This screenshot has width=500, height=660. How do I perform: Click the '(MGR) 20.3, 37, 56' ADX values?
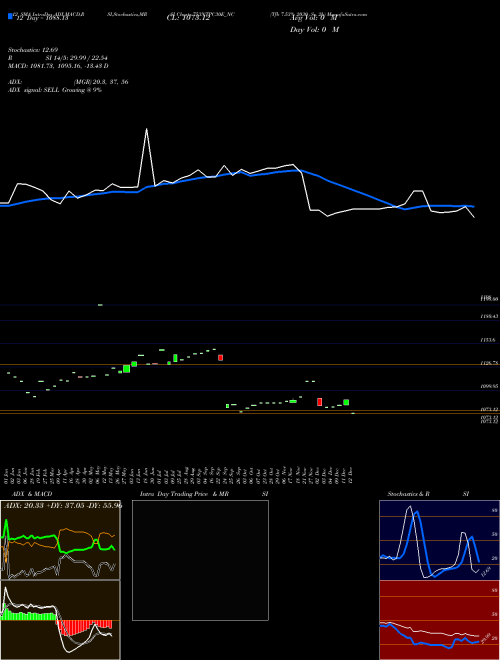[101, 82]
